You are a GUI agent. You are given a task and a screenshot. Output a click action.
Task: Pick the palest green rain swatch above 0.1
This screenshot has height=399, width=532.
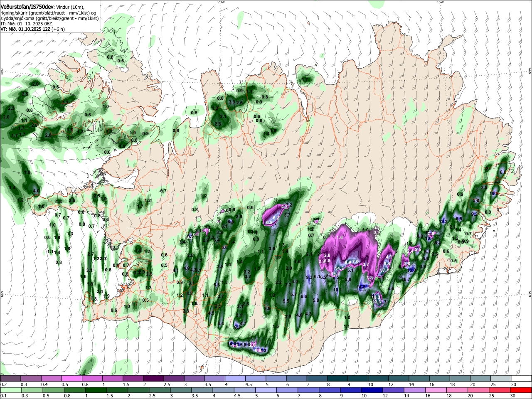pos(11,390)
